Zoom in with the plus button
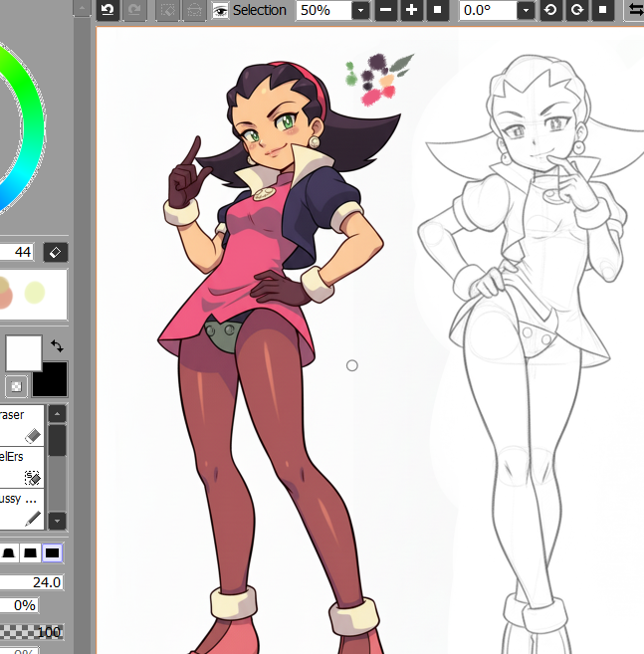This screenshot has width=644, height=654. pyautogui.click(x=412, y=10)
